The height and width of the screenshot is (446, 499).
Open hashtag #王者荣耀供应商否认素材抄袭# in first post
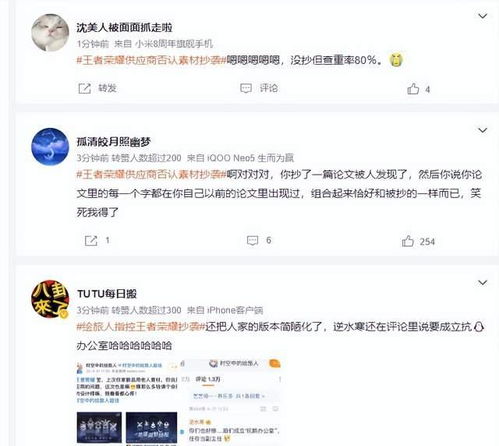pyautogui.click(x=151, y=60)
